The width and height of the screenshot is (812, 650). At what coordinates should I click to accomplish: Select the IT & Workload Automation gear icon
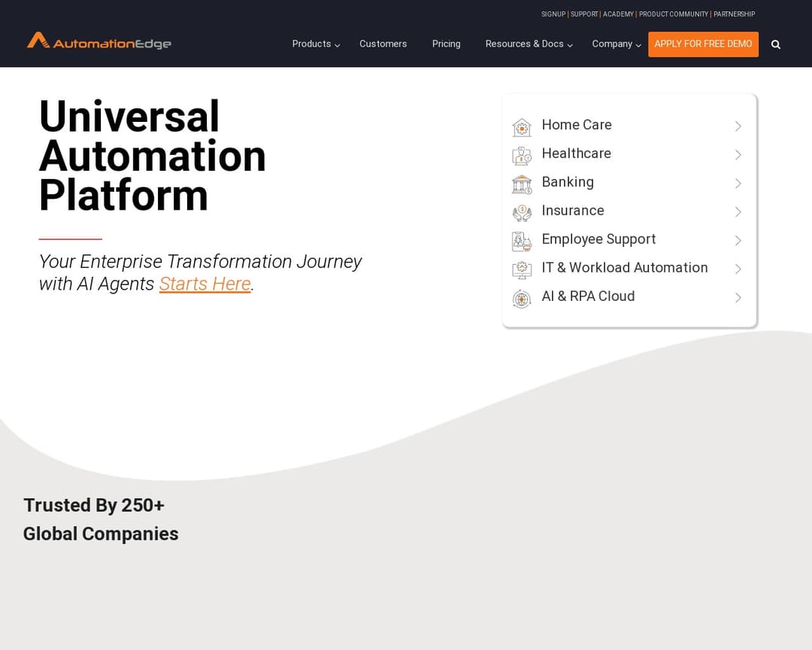coord(522,269)
